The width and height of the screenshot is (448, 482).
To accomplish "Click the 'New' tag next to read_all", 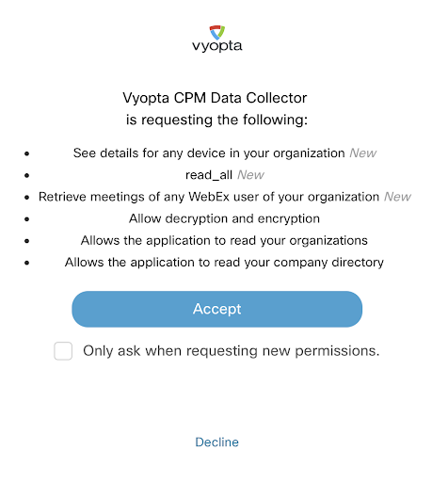I will pyautogui.click(x=250, y=175).
